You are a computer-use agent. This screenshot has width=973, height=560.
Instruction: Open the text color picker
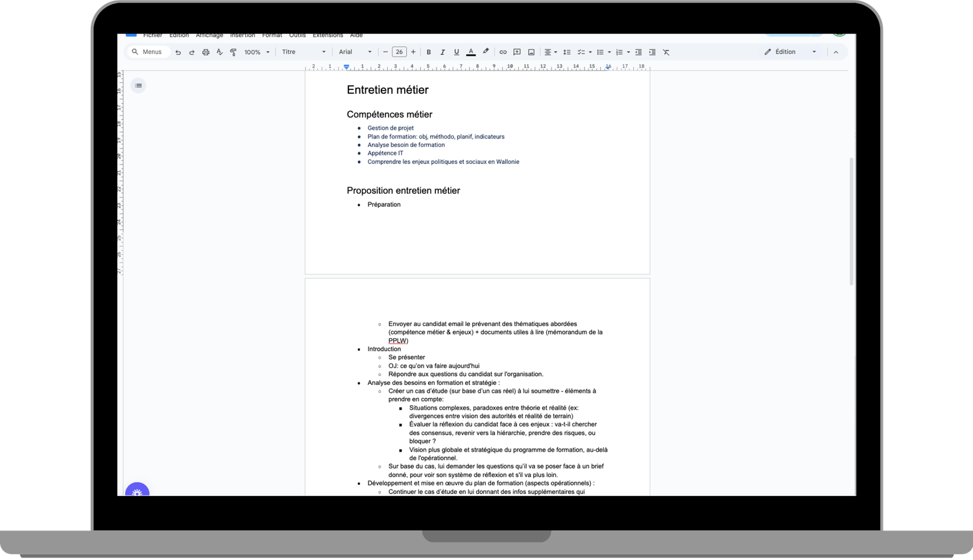(x=471, y=52)
